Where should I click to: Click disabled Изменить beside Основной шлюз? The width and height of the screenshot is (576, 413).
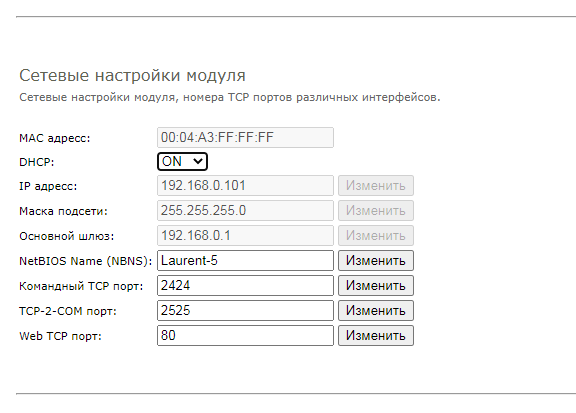pyautogui.click(x=376, y=236)
